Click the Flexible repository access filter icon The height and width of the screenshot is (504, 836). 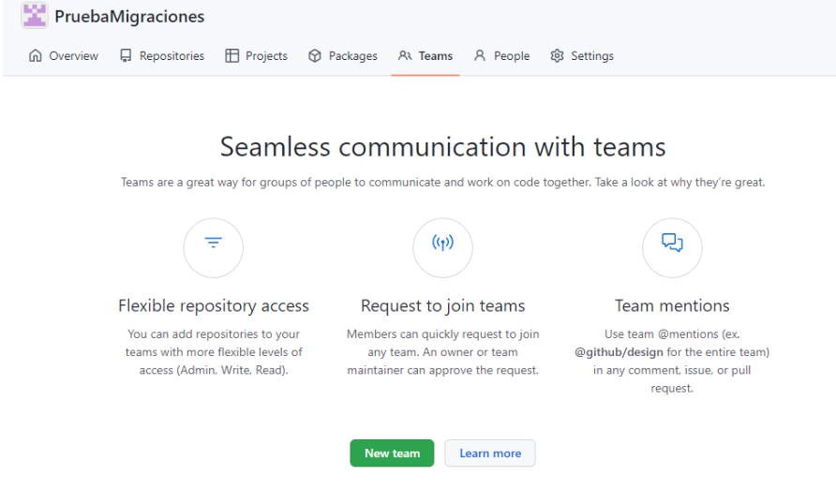[214, 243]
